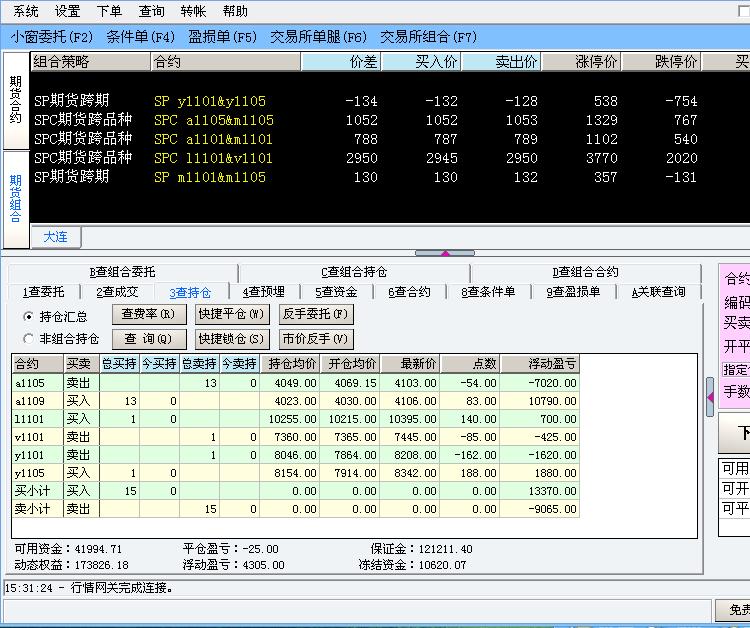The height and width of the screenshot is (628, 750).
Task: Click the 最新价 column header
Action: tap(410, 364)
